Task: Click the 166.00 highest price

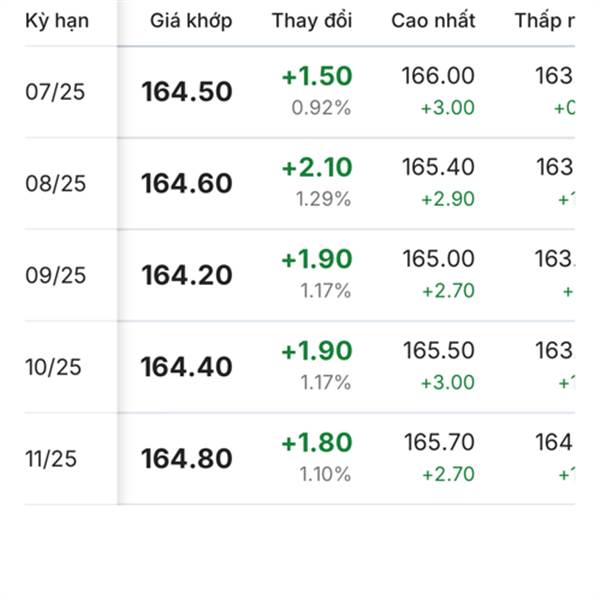Action: [438, 76]
